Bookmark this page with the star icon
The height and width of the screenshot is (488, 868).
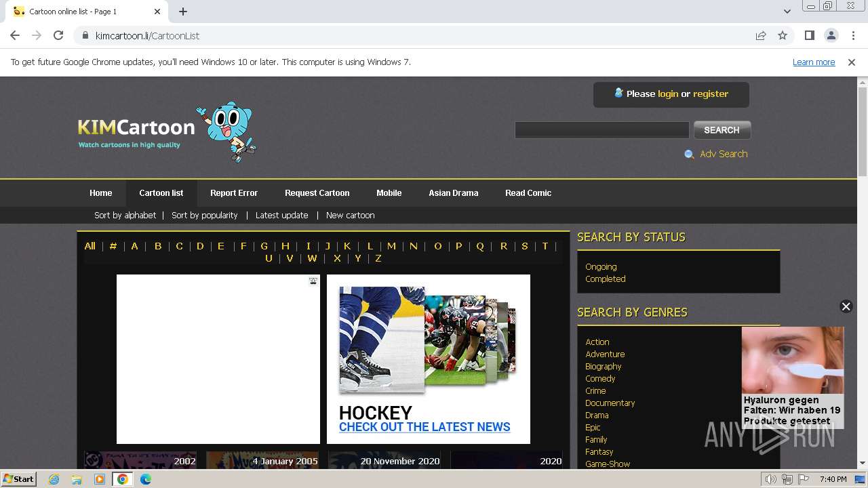click(783, 35)
